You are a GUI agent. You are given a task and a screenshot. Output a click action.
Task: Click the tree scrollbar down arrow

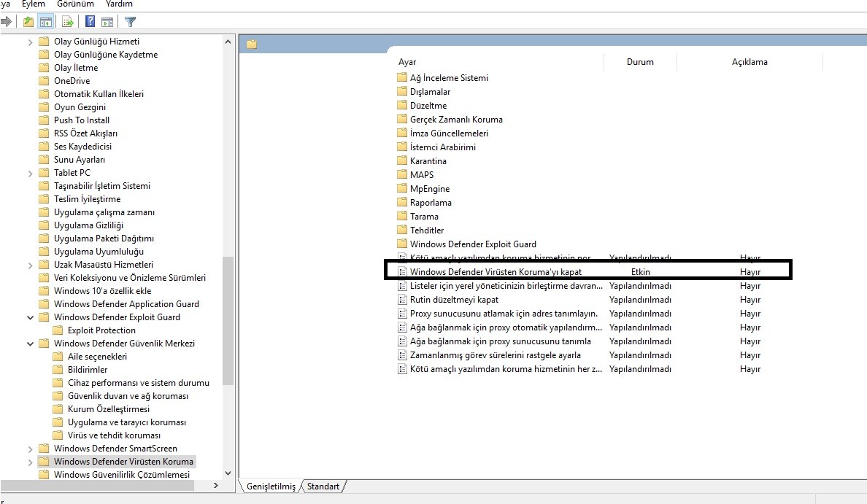228,473
